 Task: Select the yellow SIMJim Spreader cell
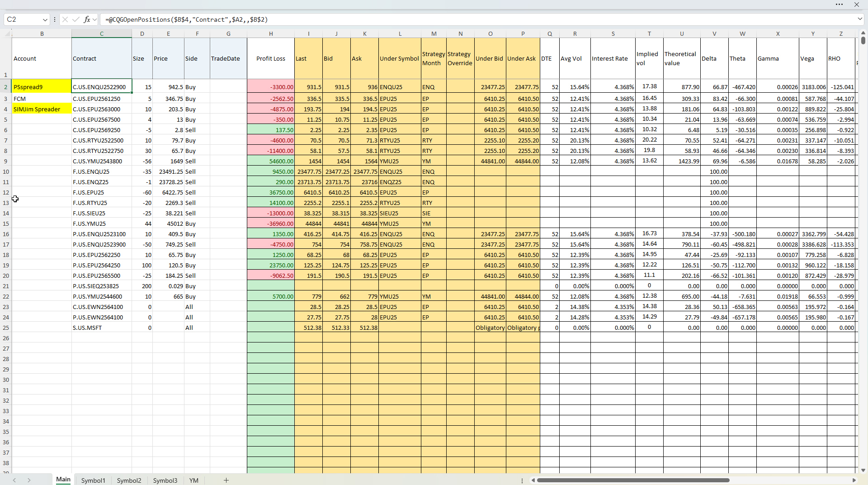point(42,109)
